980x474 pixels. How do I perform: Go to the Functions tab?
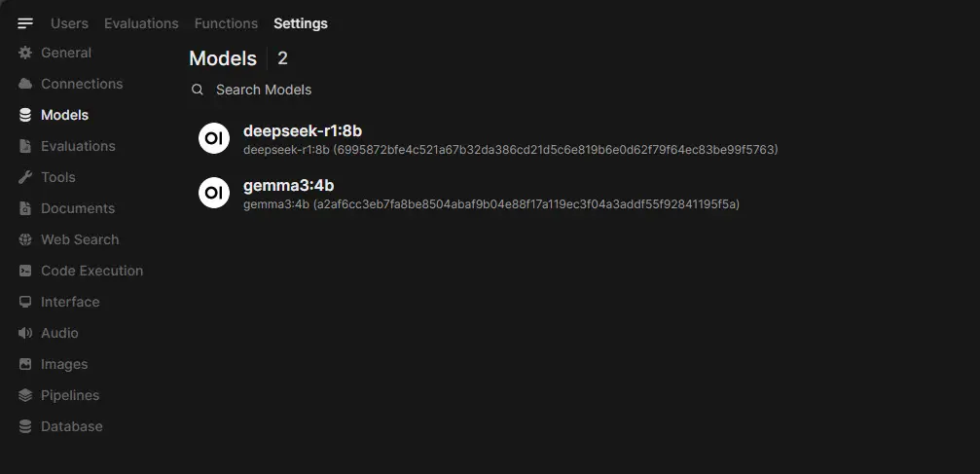(226, 23)
